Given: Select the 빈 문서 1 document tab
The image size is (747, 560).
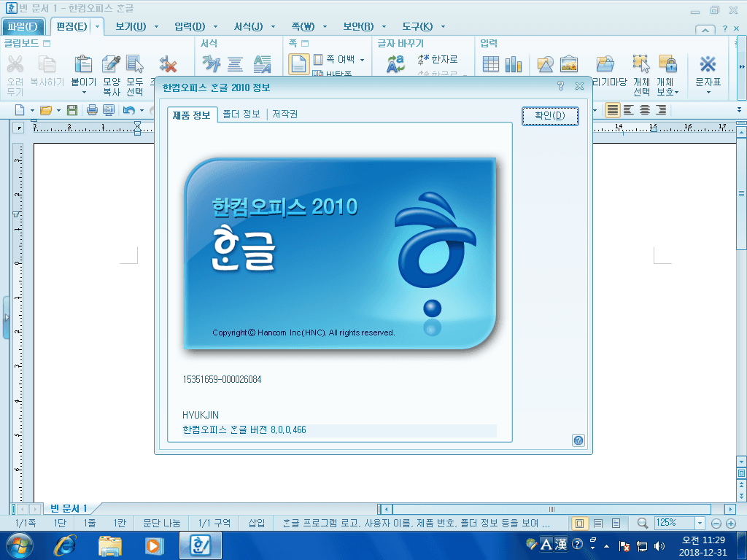Looking at the screenshot, I should coord(69,509).
